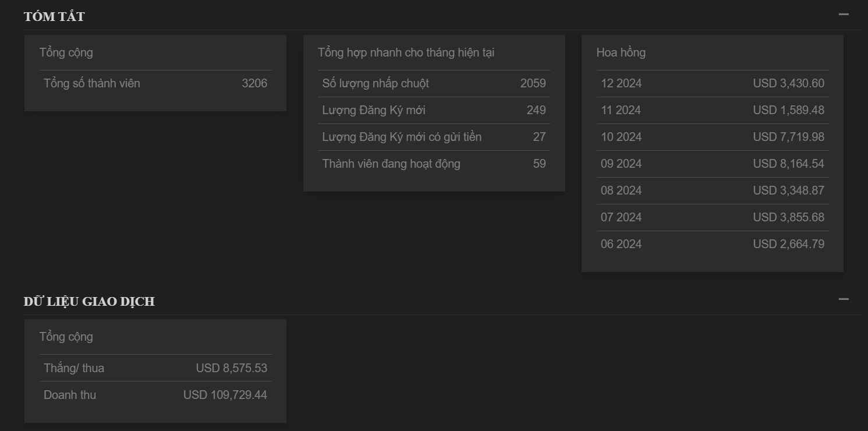Click Tổng cộng title in the summary card
Screen dimensions: 868x431
(66, 52)
